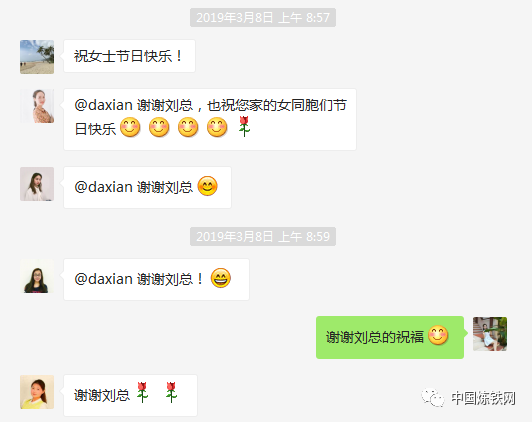The height and width of the screenshot is (422, 532).
Task: Click the smiling emoji after second 谢谢刘总
Action: (x=207, y=186)
